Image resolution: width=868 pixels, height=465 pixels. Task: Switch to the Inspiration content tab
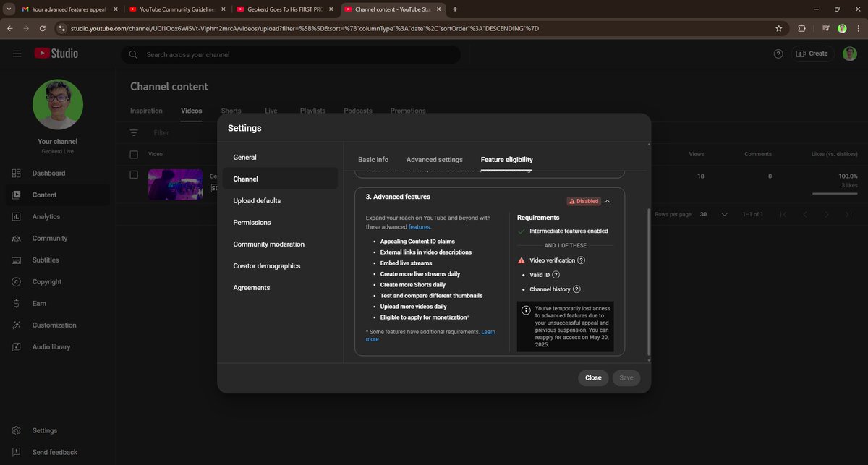pos(146,111)
